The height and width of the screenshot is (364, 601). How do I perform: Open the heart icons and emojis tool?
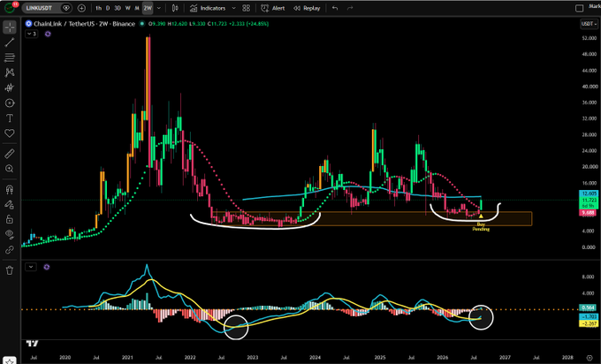click(10, 133)
